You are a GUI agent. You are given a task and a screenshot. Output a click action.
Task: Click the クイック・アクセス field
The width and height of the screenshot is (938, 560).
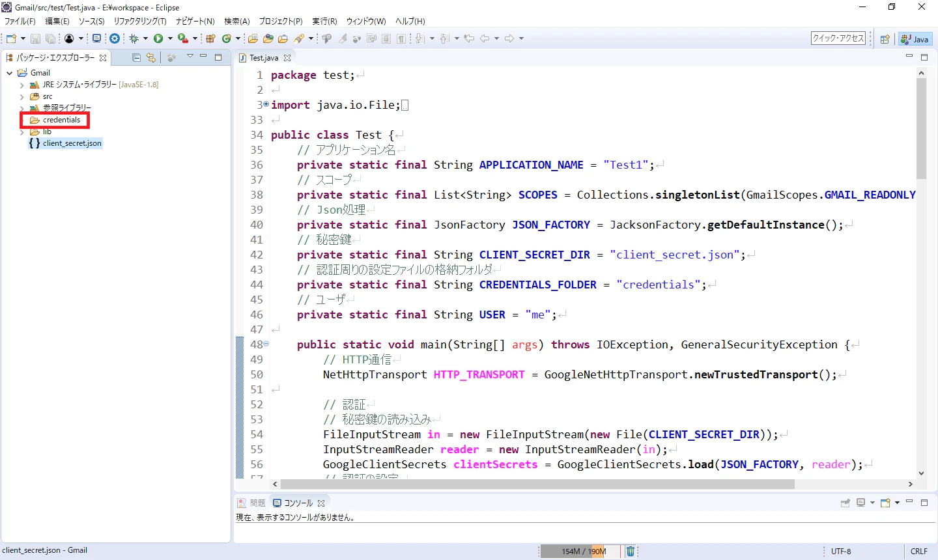838,38
